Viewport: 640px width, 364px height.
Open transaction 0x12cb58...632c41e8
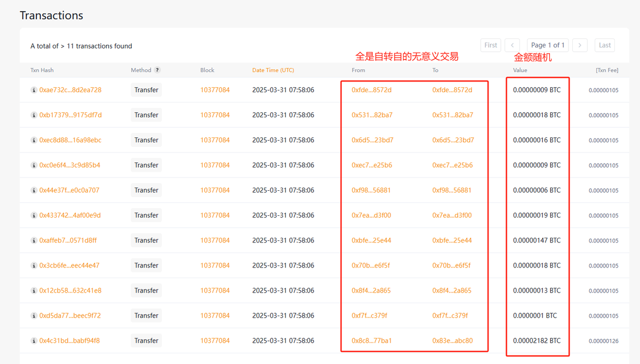click(70, 290)
